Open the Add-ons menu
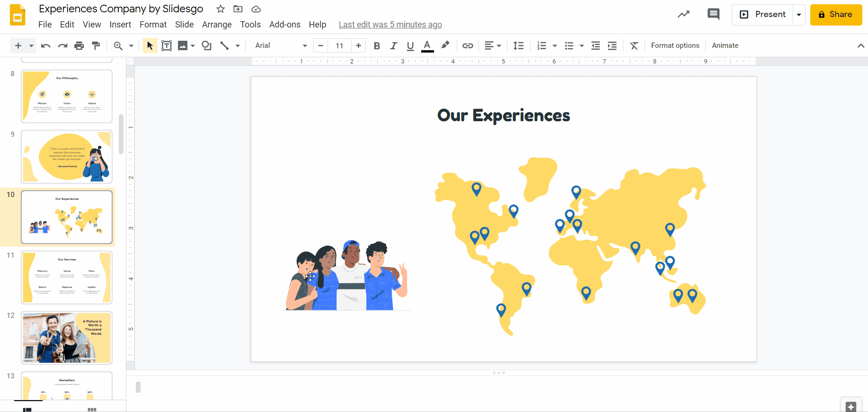This screenshot has width=868, height=412. pyautogui.click(x=284, y=25)
